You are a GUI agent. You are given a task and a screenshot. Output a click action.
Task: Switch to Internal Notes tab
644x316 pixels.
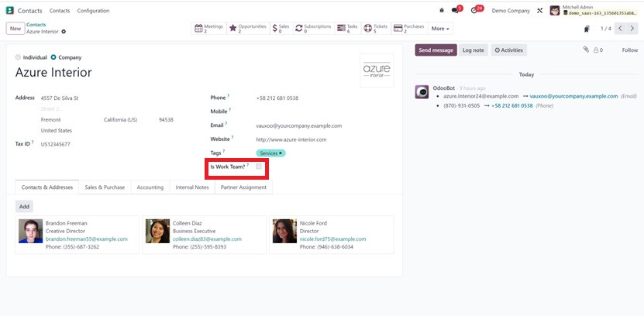[192, 187]
